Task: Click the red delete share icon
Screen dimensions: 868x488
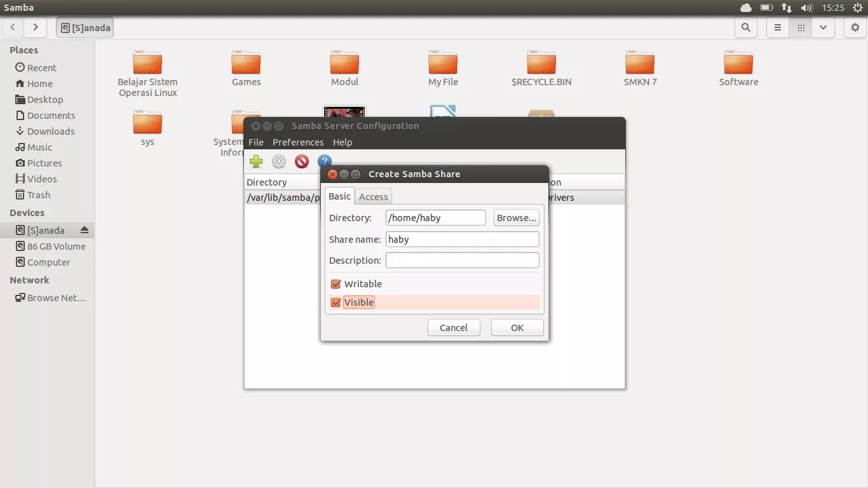Action: (302, 161)
